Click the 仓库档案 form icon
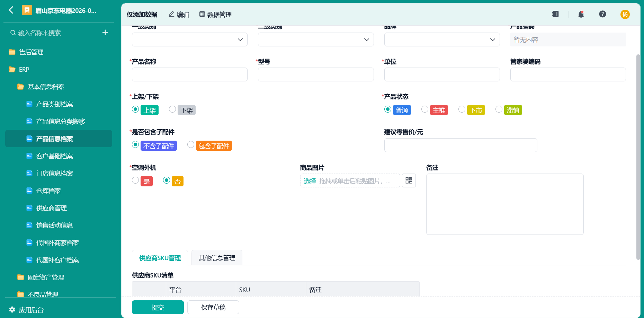Image resolution: width=644 pixels, height=318 pixels. click(29, 191)
